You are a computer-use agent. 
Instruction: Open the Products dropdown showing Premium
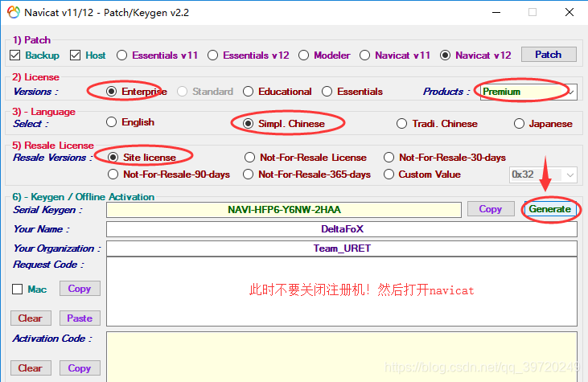pos(528,92)
